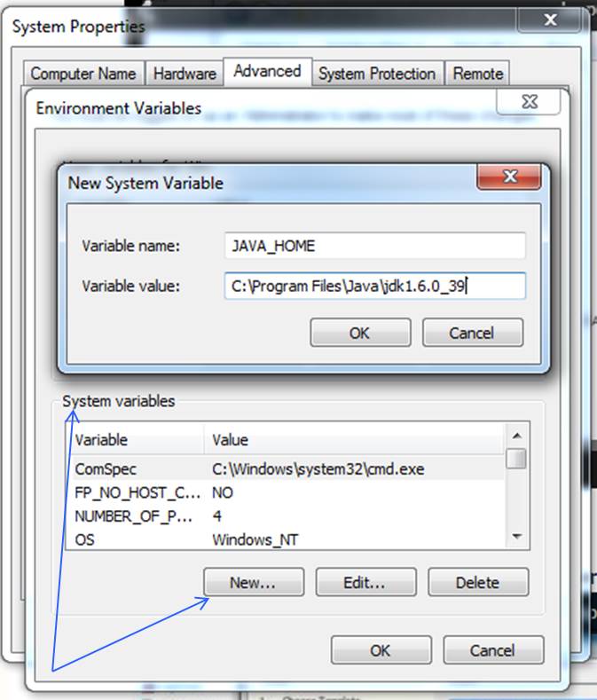Click the Variable name field containing JAVA_HOME
The height and width of the screenshot is (700, 597).
point(374,246)
